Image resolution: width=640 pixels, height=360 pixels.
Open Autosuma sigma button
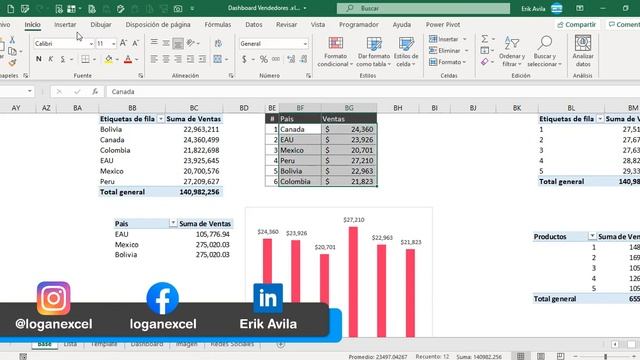[x=484, y=39]
